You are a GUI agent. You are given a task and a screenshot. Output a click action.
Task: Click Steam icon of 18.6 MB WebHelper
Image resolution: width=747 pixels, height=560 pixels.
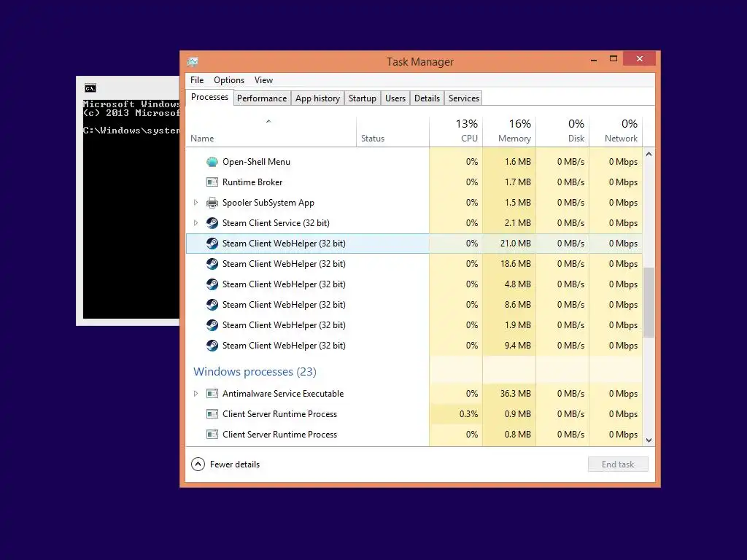click(x=212, y=264)
